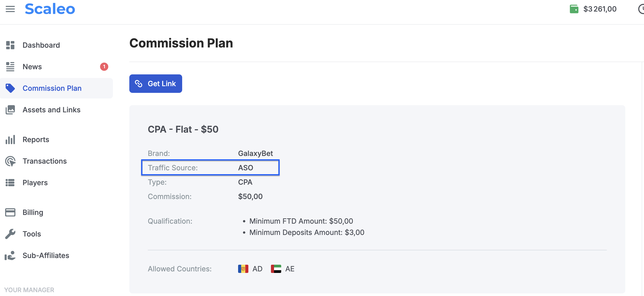Viewport: 644px width, 296px height.
Task: Click the Reports bar chart icon
Action: click(10, 140)
